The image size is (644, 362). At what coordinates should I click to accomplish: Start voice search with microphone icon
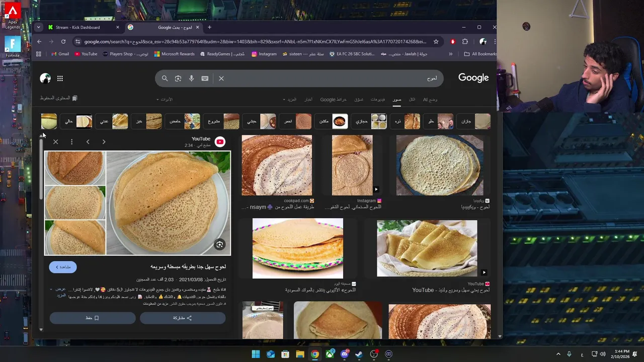191,78
